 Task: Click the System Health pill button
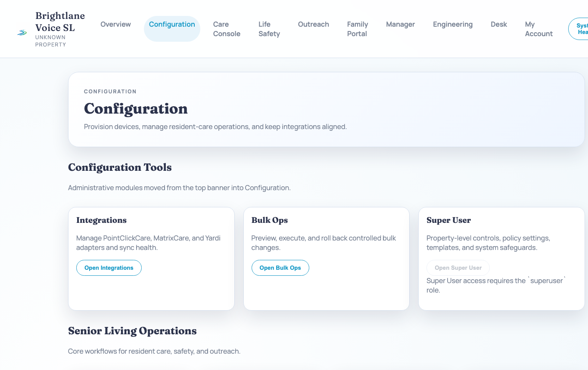[580, 29]
